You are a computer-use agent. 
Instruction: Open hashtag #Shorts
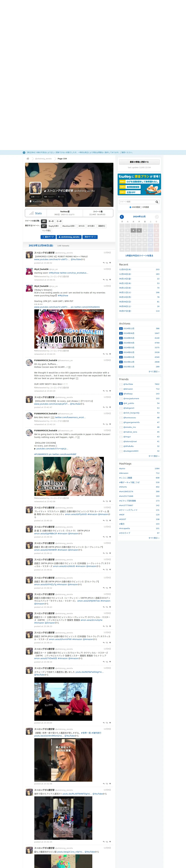[x=123, y=487]
